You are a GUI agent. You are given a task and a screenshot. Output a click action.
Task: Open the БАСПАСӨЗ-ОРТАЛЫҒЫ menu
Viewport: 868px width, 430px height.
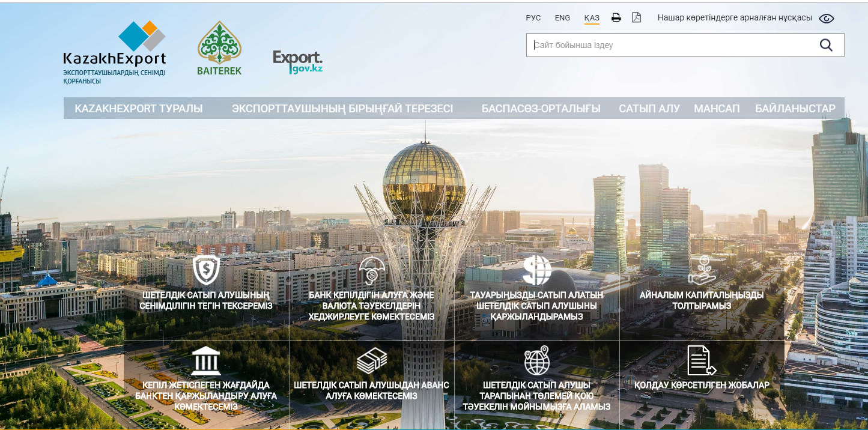[541, 109]
